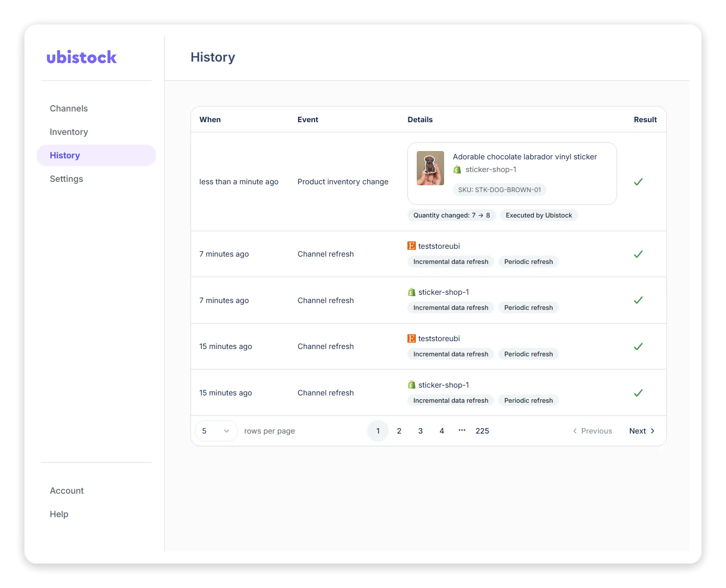Open the Help page
Screen dimensions: 726x588
59,514
